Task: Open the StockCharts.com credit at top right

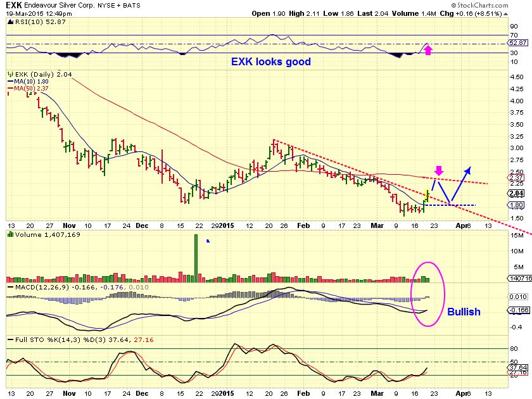Action: [x=480, y=5]
